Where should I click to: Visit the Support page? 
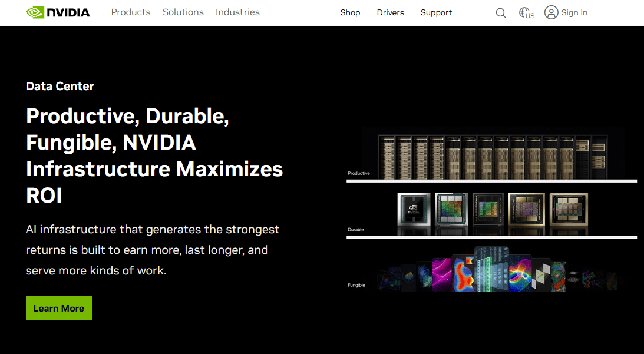point(436,13)
